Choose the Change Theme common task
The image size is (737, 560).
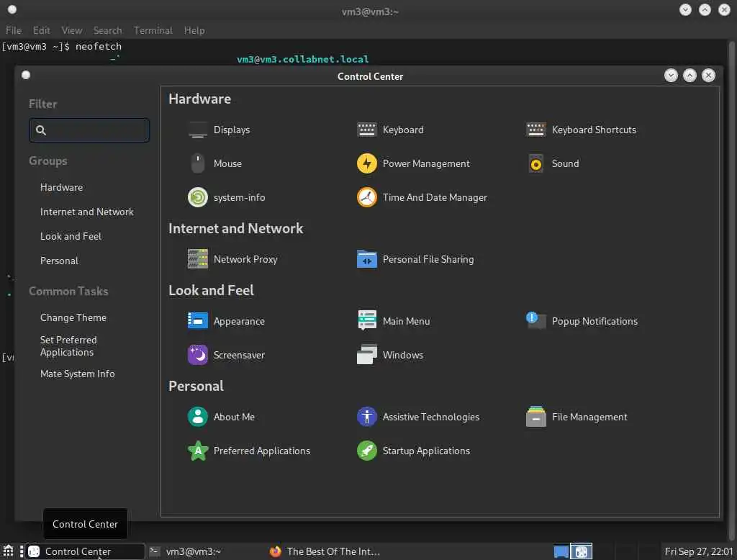[x=73, y=318]
